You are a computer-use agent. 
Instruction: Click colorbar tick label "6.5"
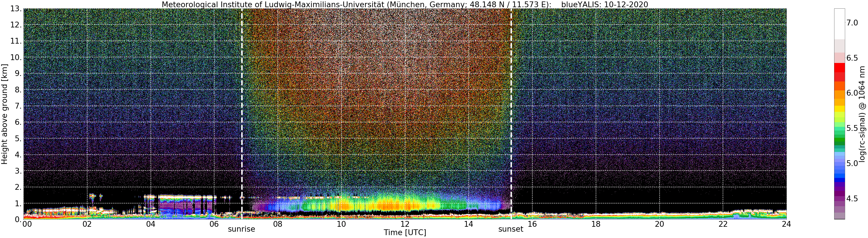pyautogui.click(x=852, y=58)
